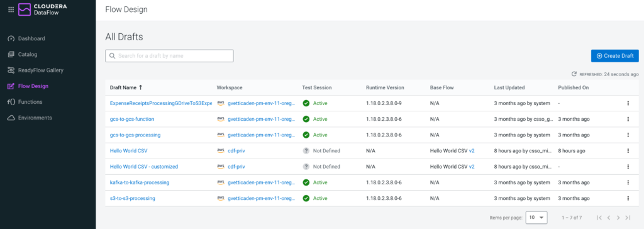Open the s3-to-s3-processing draft
Screen dimensions: 644x229
pyautogui.click(x=133, y=198)
